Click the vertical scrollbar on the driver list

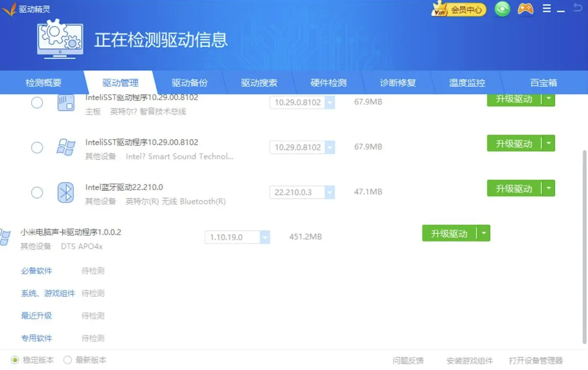584,246
